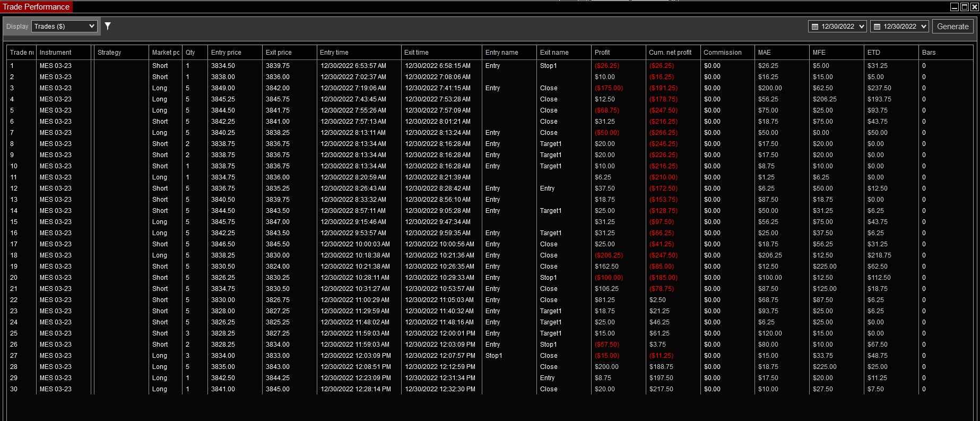Viewport: 980px width, 421px height.
Task: Open the filter funnel icon
Action: tap(108, 26)
